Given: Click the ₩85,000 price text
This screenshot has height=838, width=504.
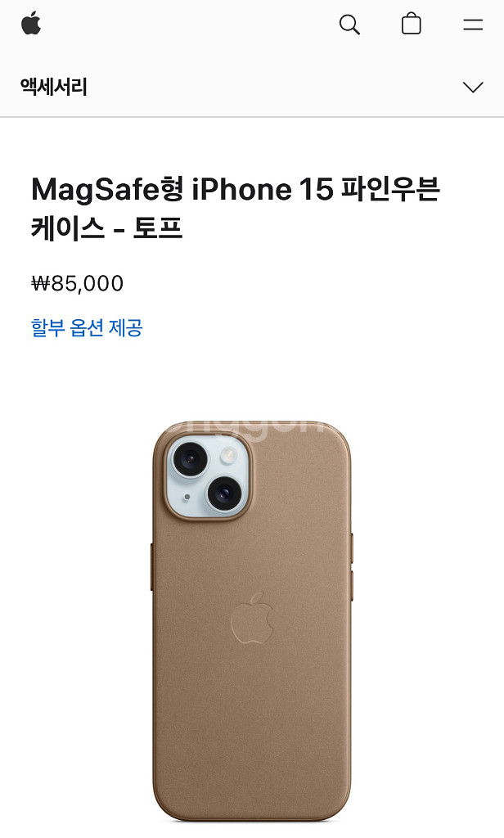Looking at the screenshot, I should point(78,283).
